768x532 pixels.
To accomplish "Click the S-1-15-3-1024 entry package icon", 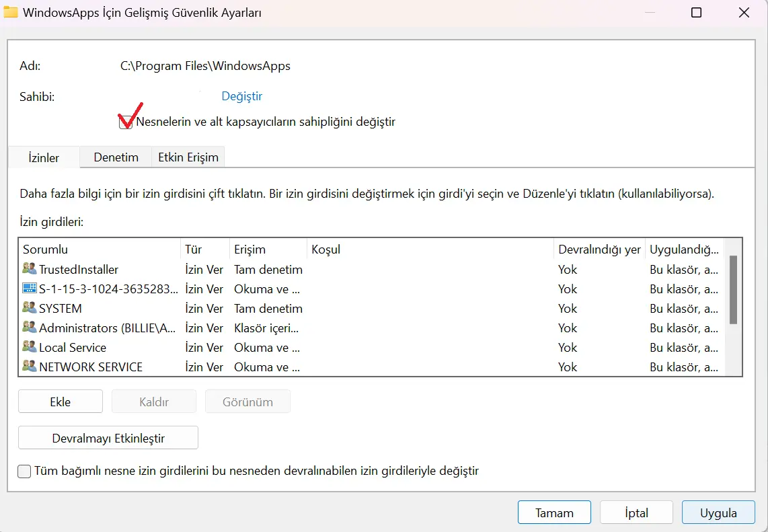I will (30, 288).
